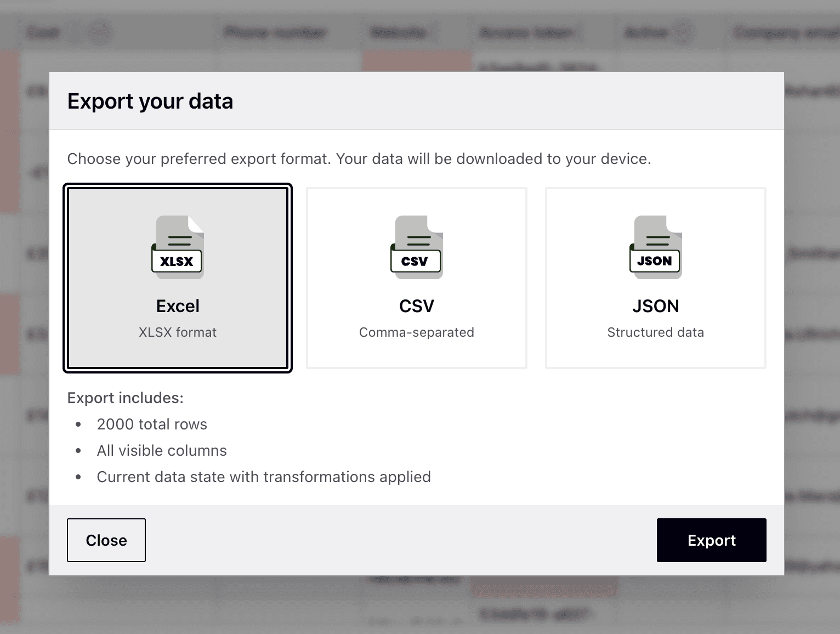840x634 pixels.
Task: Select the CSV comma-separated export format
Action: pyautogui.click(x=416, y=278)
